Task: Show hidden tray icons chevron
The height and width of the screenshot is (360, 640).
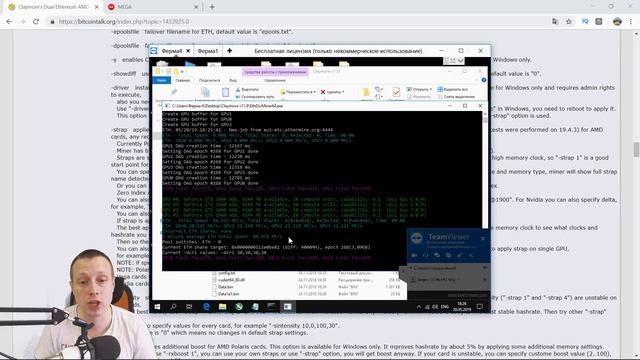Action: click(418, 307)
